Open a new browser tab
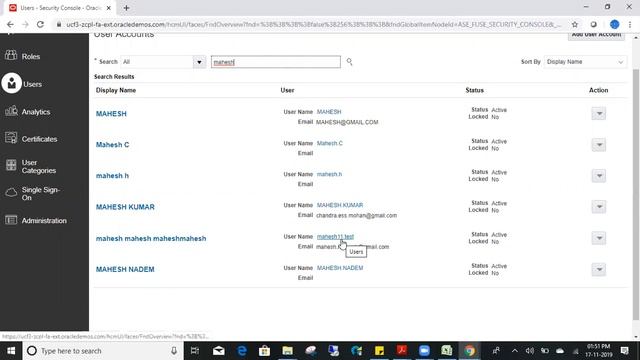Viewport: 640px width, 360px height. coord(126,8)
